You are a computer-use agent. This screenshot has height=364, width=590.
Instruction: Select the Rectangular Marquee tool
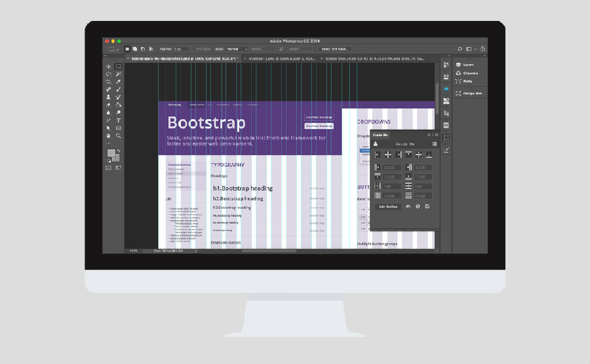coord(119,67)
